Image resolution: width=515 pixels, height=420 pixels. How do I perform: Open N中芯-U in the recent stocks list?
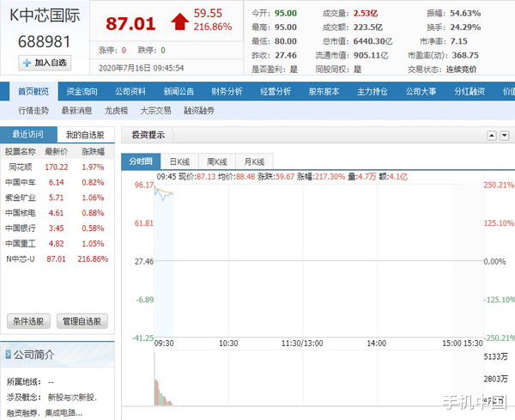pyautogui.click(x=21, y=259)
